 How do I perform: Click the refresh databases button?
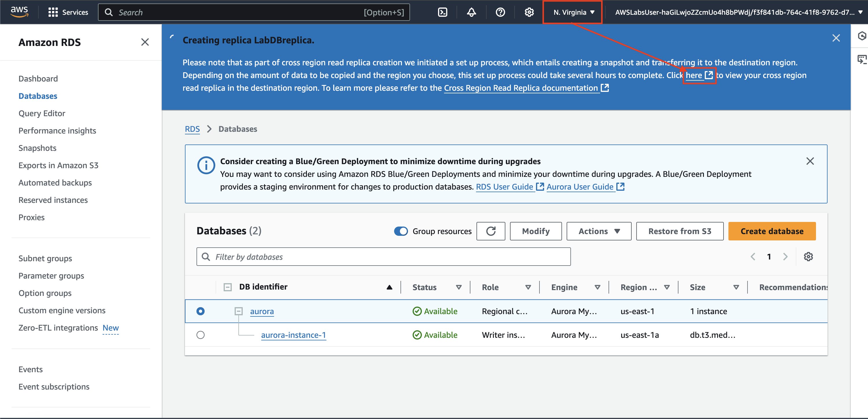tap(491, 231)
